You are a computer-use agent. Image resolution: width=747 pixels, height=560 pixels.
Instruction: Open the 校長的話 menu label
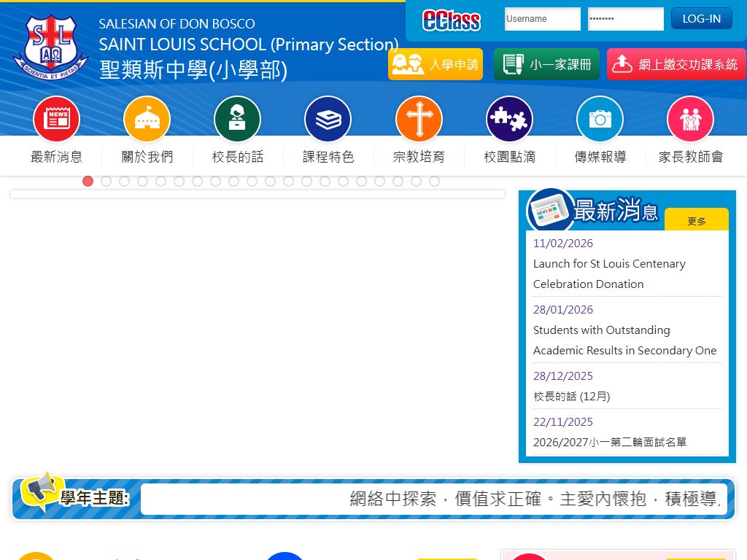click(237, 157)
